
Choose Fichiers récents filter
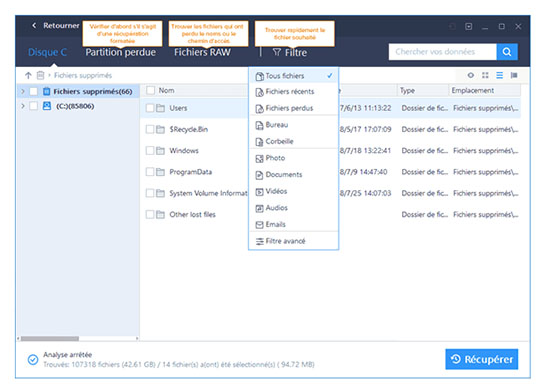(x=294, y=92)
